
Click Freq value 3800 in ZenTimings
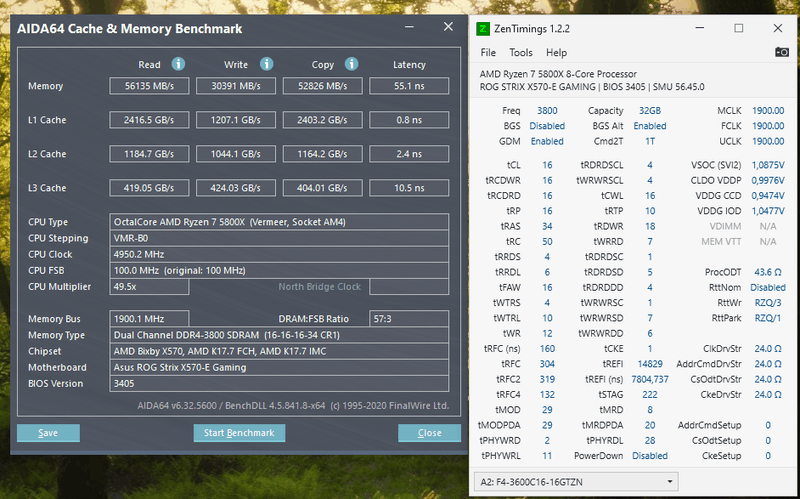[x=547, y=111]
